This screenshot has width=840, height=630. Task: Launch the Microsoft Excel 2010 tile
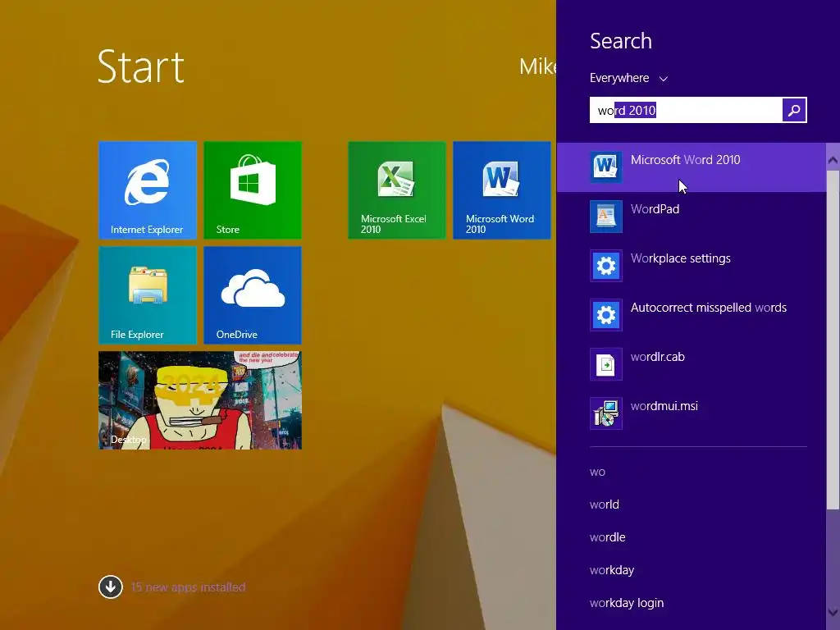pos(397,190)
